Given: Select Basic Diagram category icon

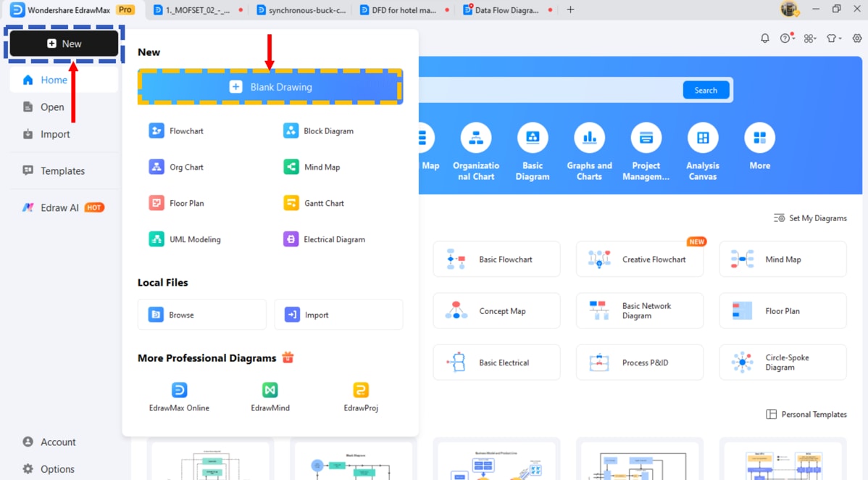Looking at the screenshot, I should pos(533,138).
